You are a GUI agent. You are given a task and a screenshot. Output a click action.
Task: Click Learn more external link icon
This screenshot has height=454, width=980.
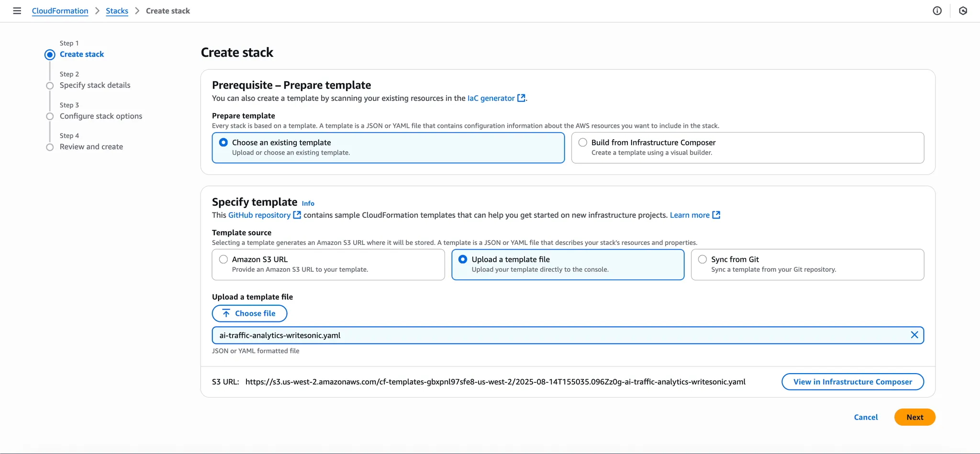click(x=716, y=215)
